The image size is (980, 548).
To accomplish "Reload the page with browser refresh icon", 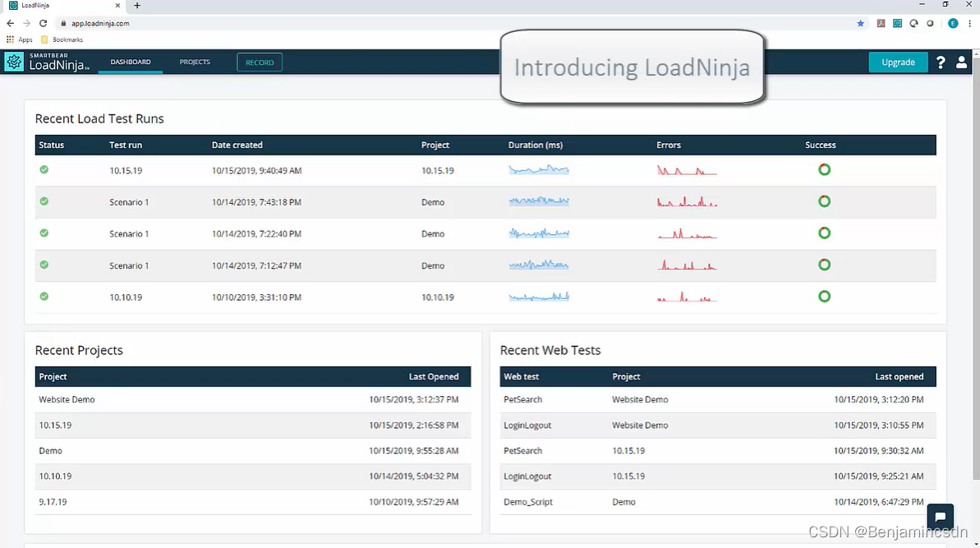I will 43,23.
